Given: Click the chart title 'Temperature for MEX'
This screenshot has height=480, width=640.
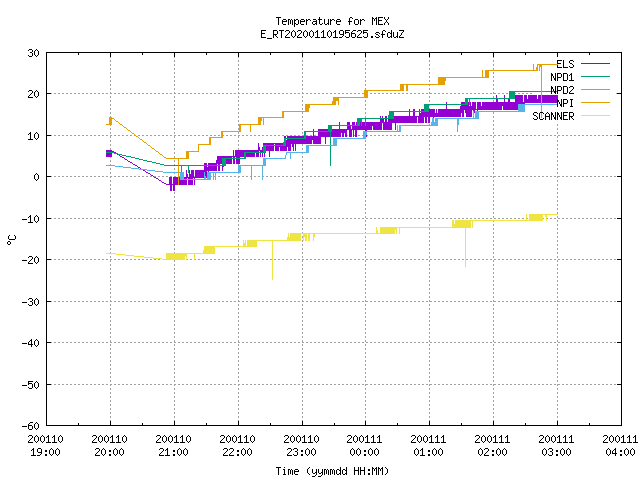Looking at the screenshot, I should pos(332,21).
